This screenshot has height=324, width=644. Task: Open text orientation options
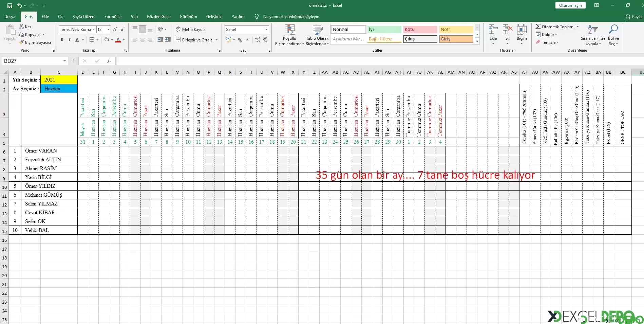click(162, 29)
